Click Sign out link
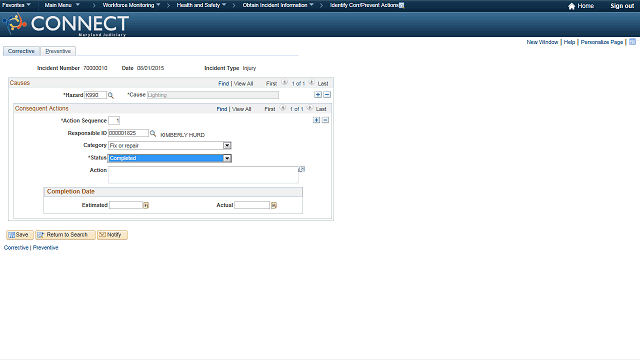Viewport: 640px width, 360px height. coord(622,6)
